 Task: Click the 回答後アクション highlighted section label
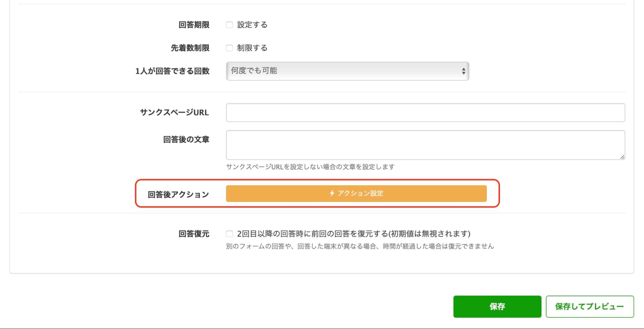[178, 194]
